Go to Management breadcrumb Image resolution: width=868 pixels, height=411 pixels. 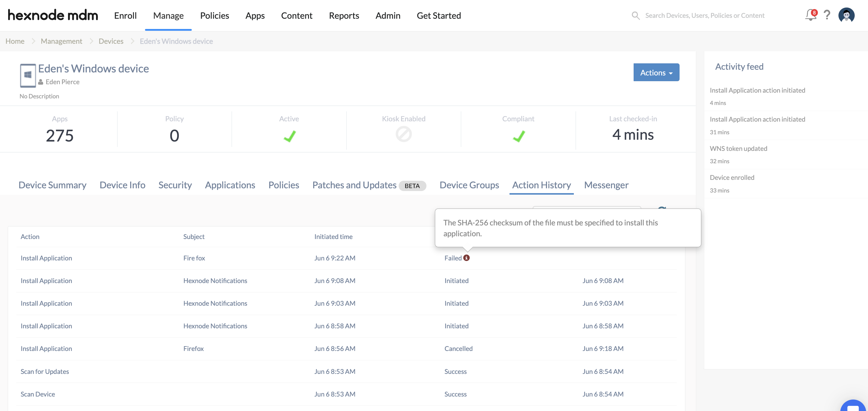click(x=61, y=41)
